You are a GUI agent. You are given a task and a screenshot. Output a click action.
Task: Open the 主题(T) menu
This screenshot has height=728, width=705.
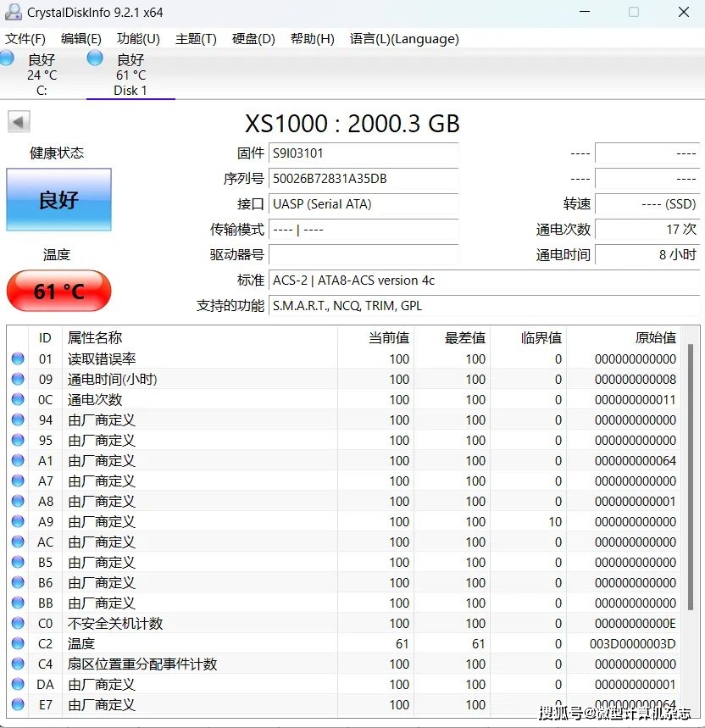tap(196, 39)
